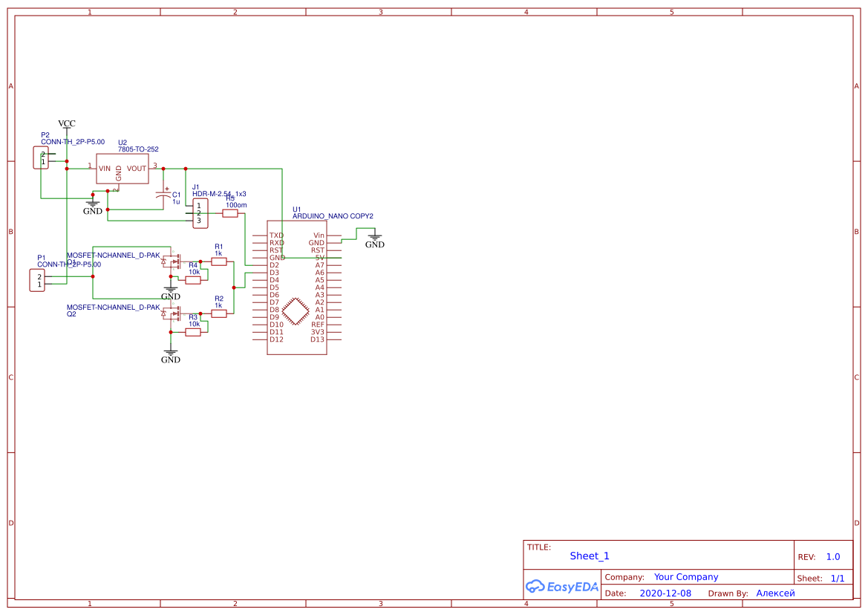This screenshot has height=615, width=868.
Task: Click the polarized capacitor C1
Action: (162, 195)
